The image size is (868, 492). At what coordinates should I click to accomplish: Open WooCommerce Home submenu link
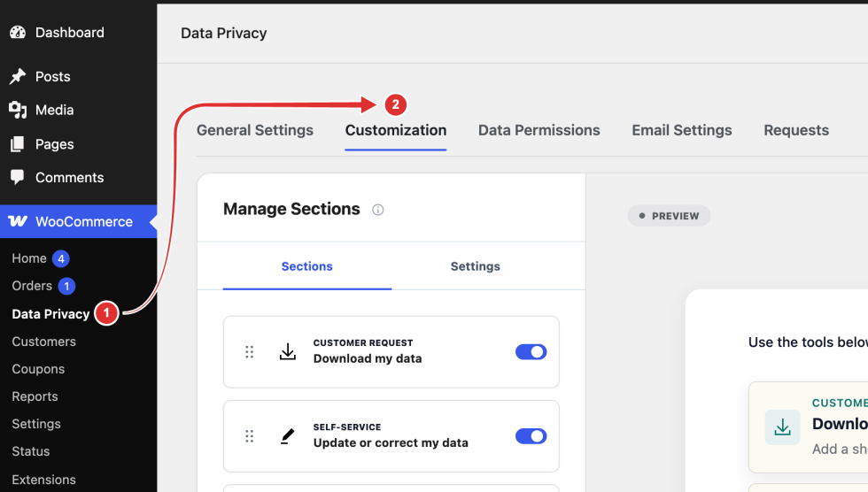pyautogui.click(x=29, y=258)
